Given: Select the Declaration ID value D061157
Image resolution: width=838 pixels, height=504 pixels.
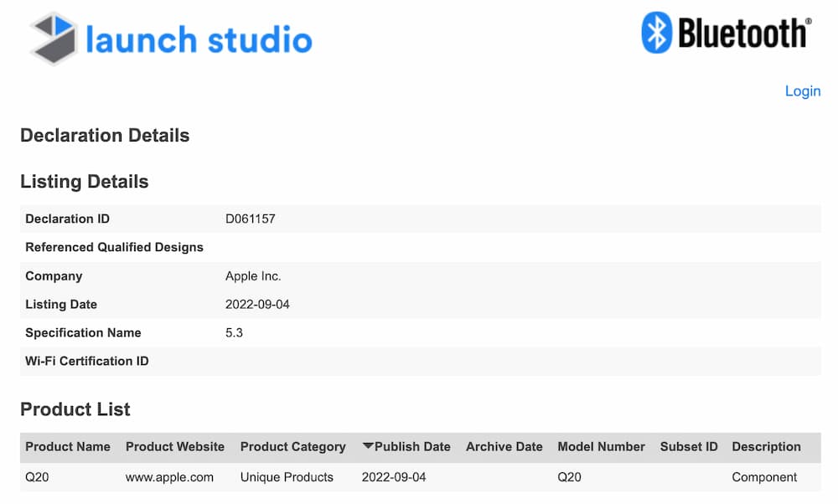Looking at the screenshot, I should [250, 219].
